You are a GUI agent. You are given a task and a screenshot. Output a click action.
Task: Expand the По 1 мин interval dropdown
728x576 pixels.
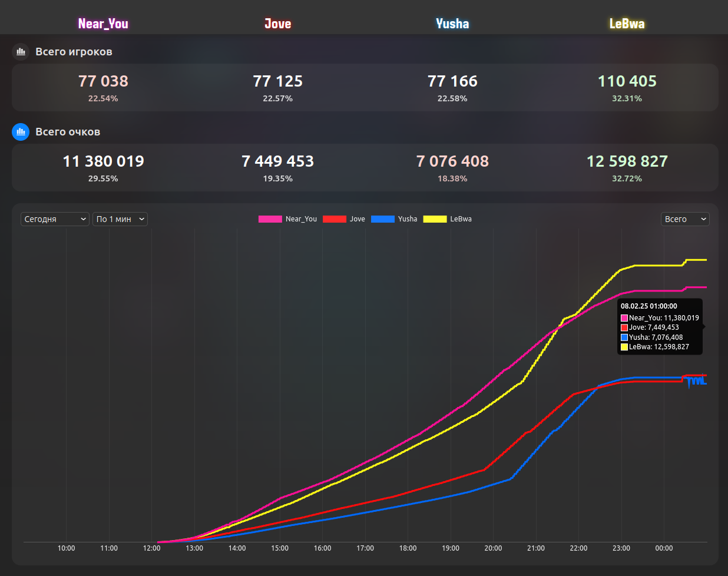120,219
